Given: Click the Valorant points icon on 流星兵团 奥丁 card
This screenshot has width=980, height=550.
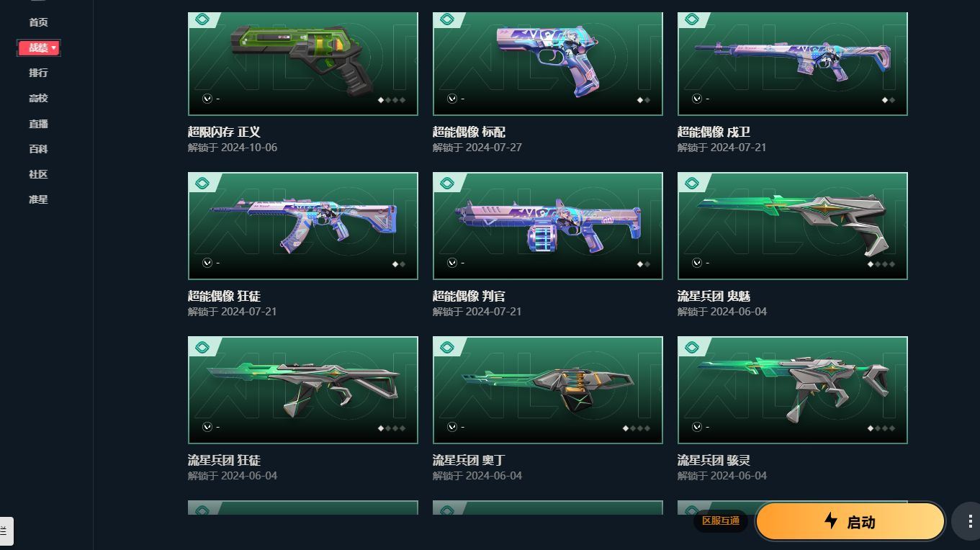Looking at the screenshot, I should (452, 427).
